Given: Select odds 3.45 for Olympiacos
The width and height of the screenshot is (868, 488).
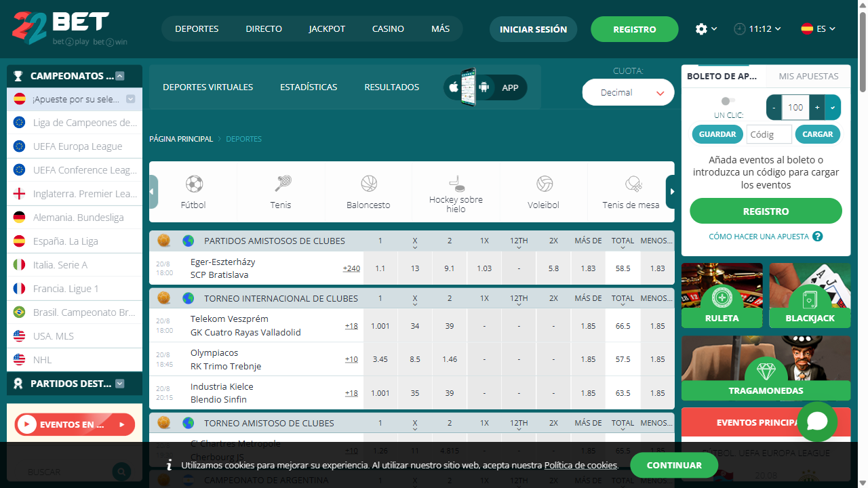Looking at the screenshot, I should (x=380, y=359).
